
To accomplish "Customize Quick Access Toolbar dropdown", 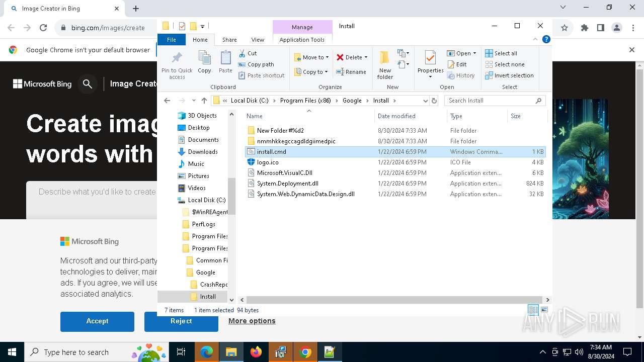I will pos(202,26).
